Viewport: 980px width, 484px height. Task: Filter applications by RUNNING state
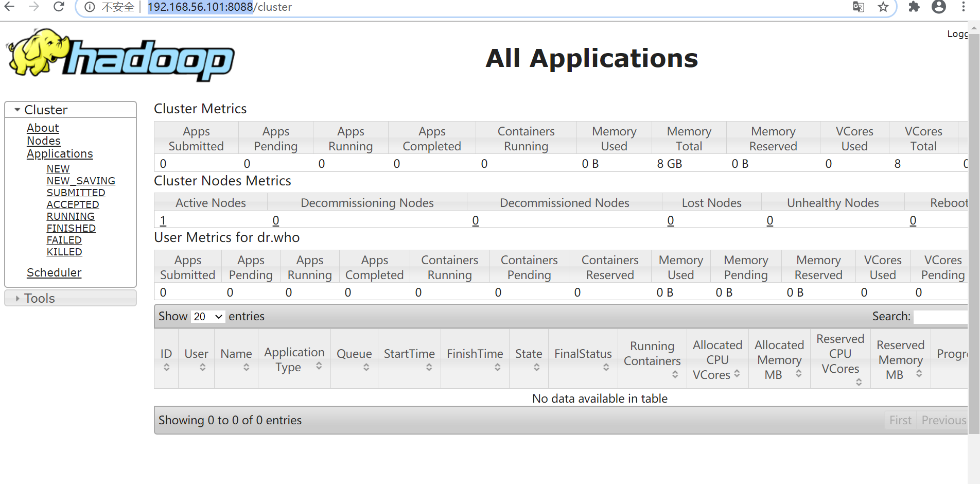click(x=71, y=216)
